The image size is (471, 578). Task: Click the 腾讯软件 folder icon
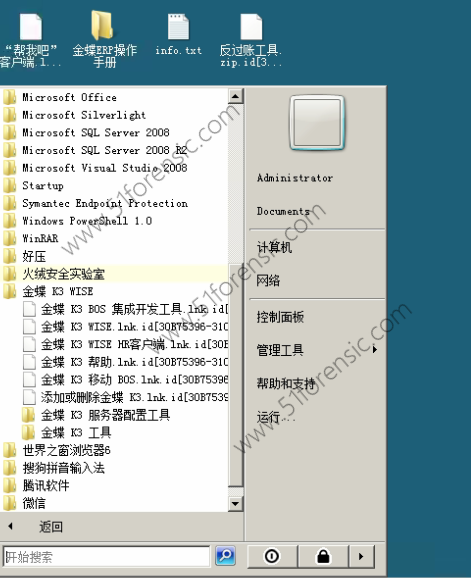pos(10,486)
